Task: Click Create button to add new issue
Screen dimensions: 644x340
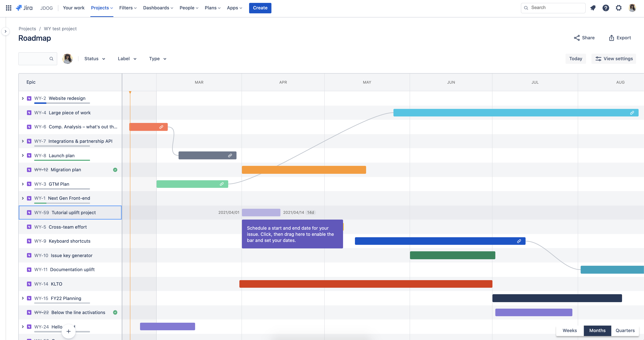Action: [260, 8]
